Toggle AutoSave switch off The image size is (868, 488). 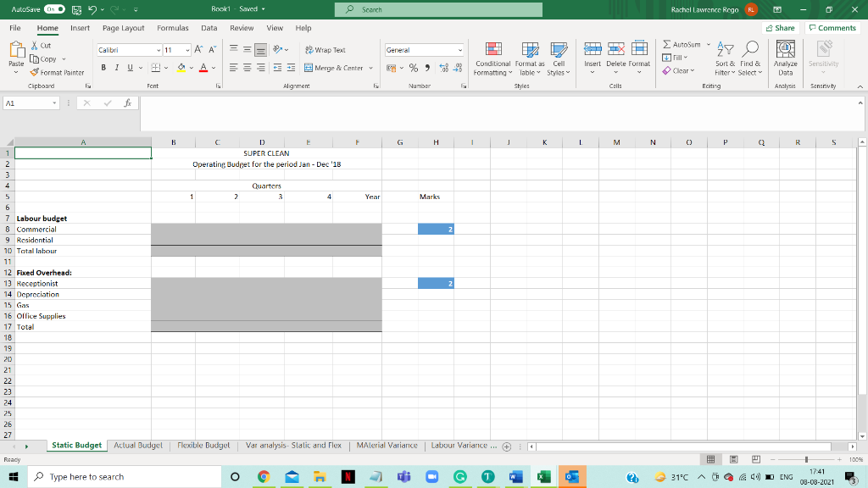(54, 9)
